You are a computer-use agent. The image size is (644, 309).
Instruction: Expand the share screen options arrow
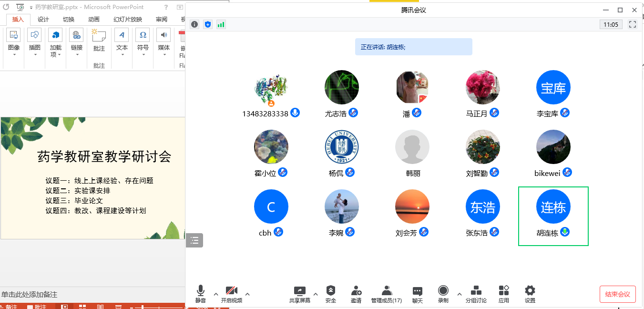(315, 294)
